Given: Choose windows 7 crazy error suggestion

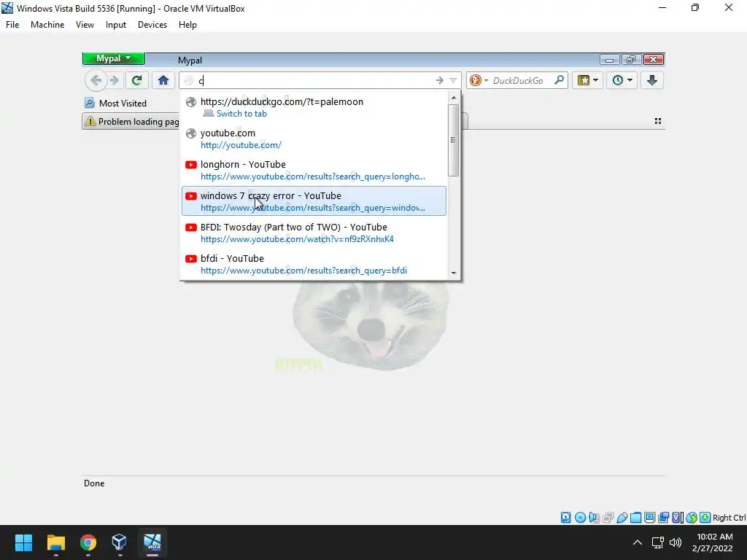Looking at the screenshot, I should click(314, 201).
